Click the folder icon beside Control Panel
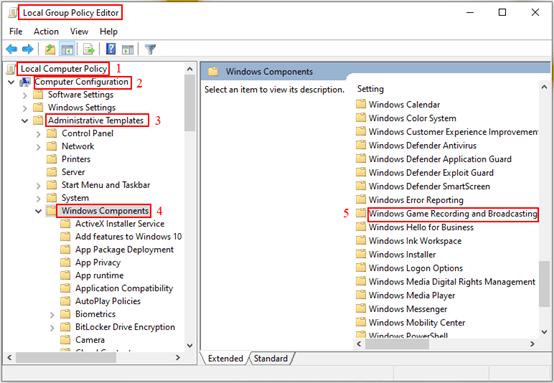The height and width of the screenshot is (383, 554). pyautogui.click(x=52, y=133)
